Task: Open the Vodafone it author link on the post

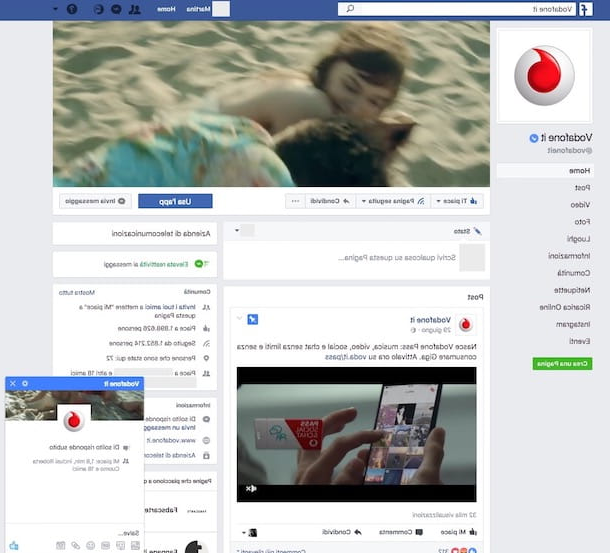Action: click(430, 320)
